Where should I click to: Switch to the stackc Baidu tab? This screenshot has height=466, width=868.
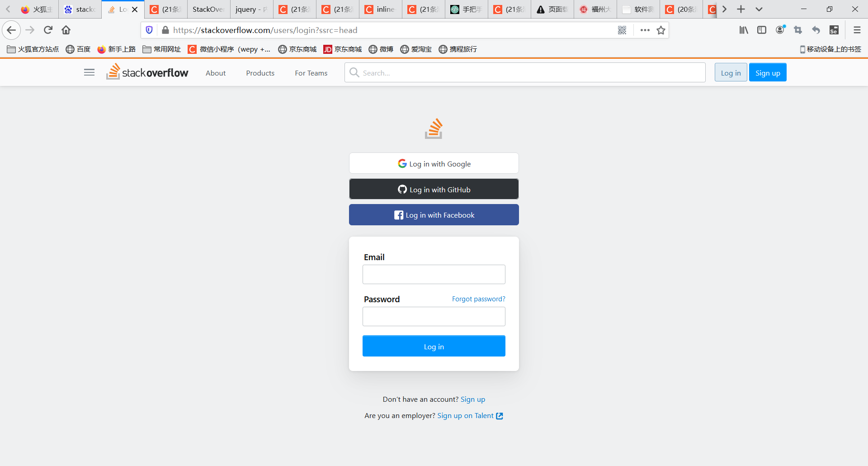point(80,10)
